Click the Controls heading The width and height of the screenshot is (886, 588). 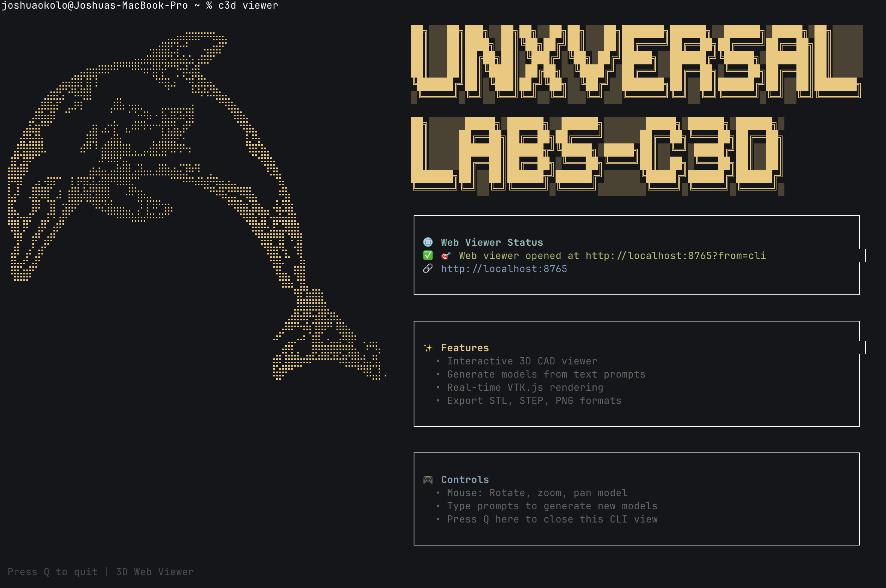tap(465, 480)
